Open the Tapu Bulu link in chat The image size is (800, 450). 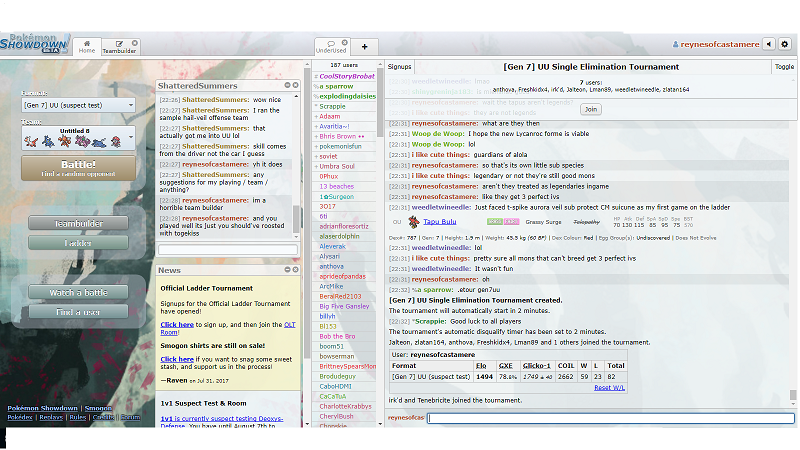pyautogui.click(x=440, y=221)
